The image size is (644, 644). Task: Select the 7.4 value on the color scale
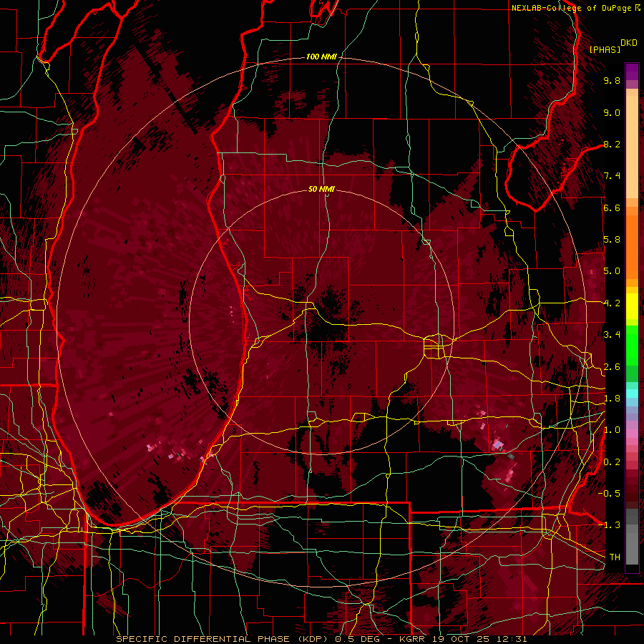coord(612,176)
